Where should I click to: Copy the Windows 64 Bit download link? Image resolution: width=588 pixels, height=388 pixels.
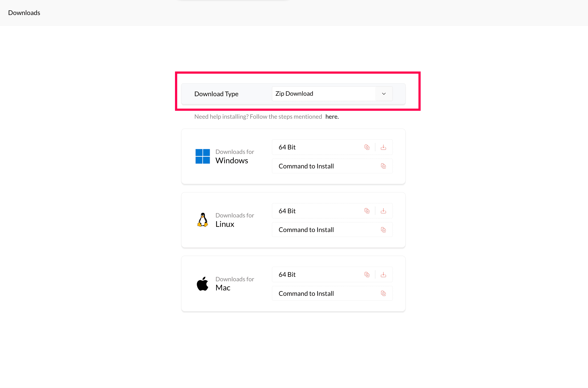pyautogui.click(x=367, y=147)
